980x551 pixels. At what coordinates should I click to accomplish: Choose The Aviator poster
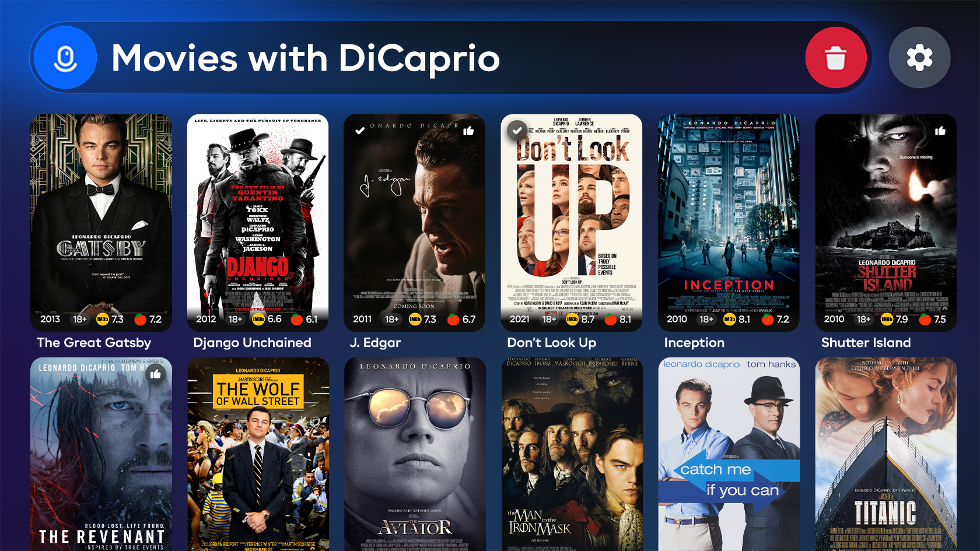pyautogui.click(x=415, y=454)
